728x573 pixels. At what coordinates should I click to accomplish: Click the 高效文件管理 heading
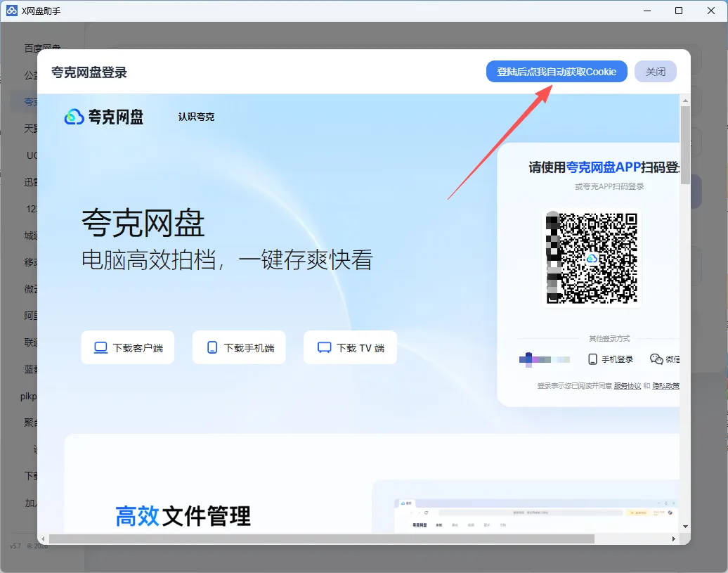coord(183,516)
